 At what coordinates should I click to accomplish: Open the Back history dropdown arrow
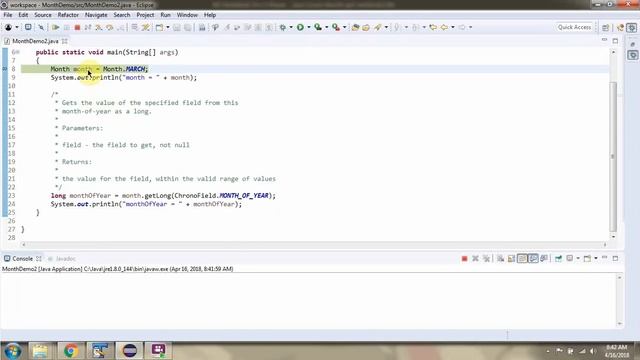tap(453, 27)
